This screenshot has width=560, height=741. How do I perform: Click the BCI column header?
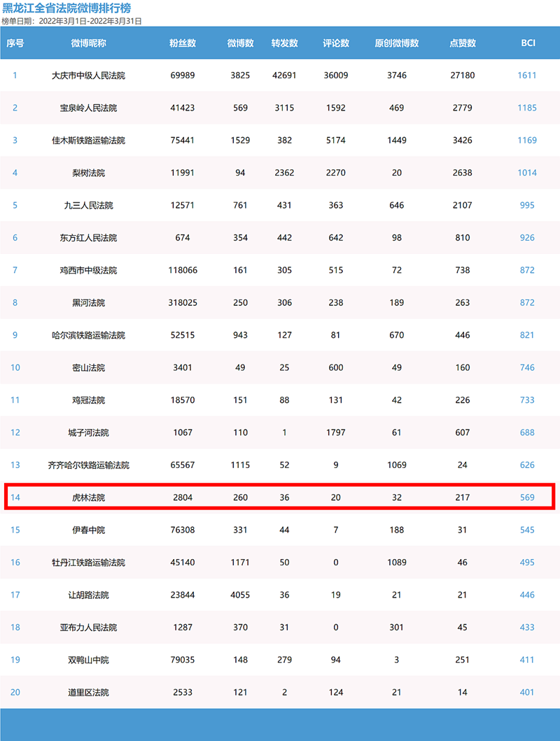coord(528,43)
